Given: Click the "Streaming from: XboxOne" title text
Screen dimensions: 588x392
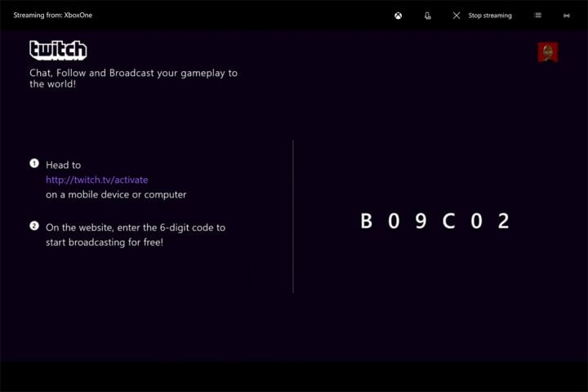Looking at the screenshot, I should click(x=53, y=16).
